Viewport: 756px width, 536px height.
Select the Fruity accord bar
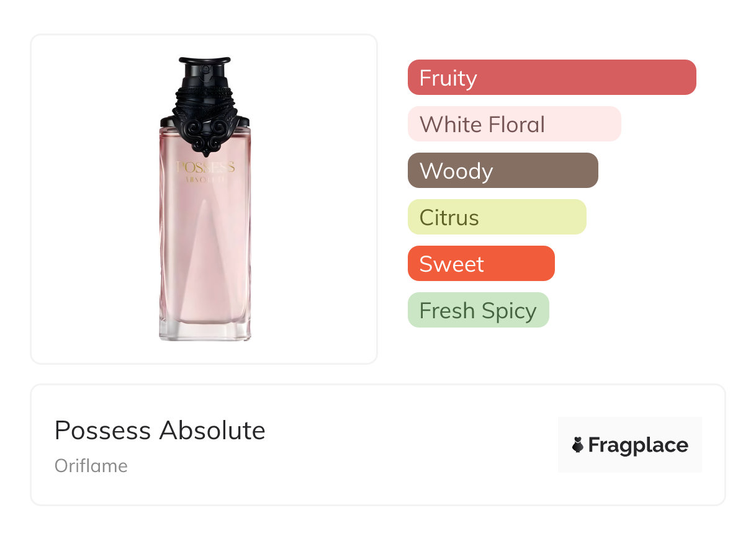(x=552, y=78)
